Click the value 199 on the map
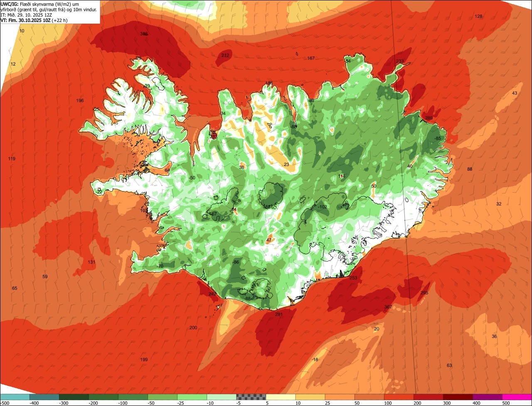Screen dimensions: 532x406 [x=144, y=360]
